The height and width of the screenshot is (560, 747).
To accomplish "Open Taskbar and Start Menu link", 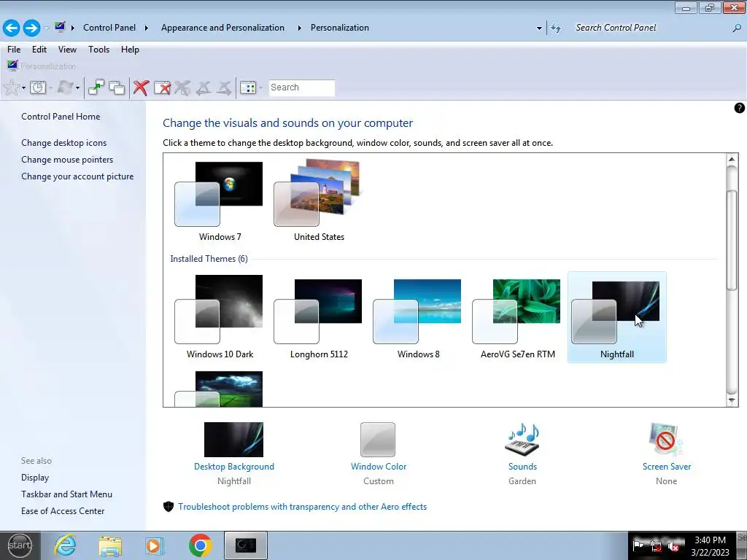I will pos(66,494).
